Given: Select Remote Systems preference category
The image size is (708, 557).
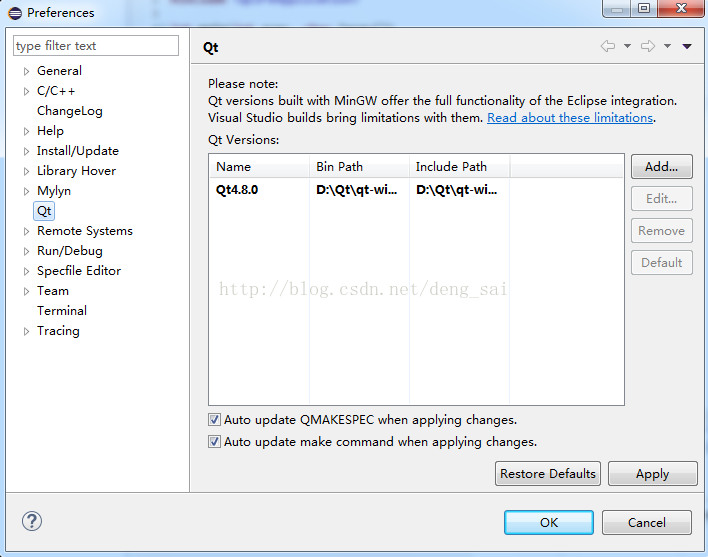Looking at the screenshot, I should pyautogui.click(x=85, y=231).
